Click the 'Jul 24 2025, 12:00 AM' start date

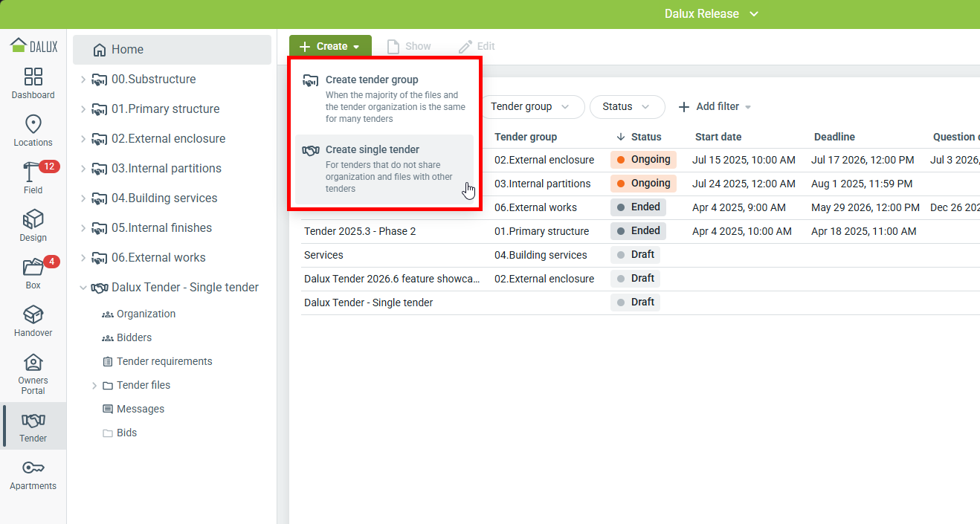point(744,184)
